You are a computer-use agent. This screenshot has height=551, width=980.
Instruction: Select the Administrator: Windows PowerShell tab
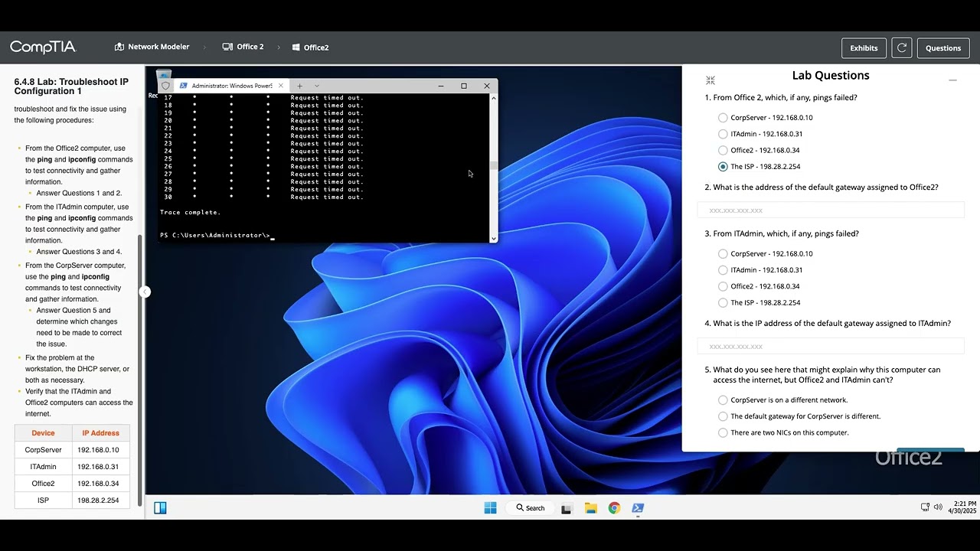point(231,86)
